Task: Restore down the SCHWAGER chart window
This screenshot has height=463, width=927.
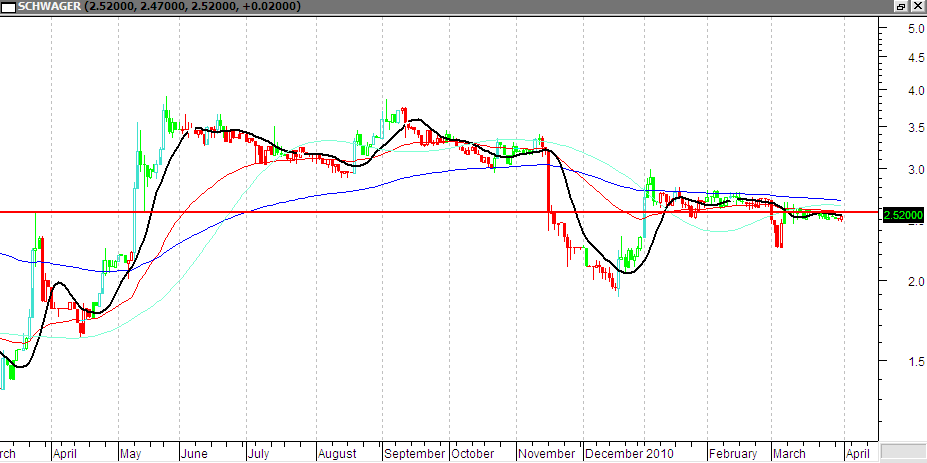Action: pos(899,6)
